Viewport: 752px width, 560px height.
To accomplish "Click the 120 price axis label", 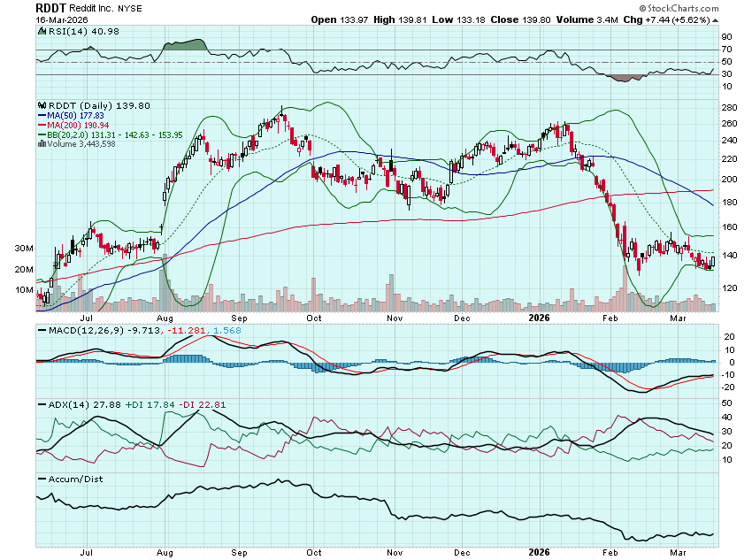I will click(730, 288).
